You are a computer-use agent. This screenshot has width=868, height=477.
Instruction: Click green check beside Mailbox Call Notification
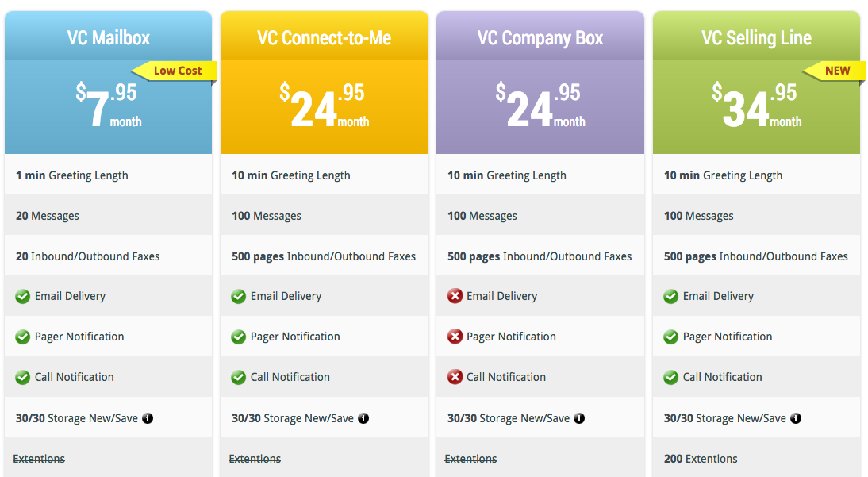pos(23,377)
